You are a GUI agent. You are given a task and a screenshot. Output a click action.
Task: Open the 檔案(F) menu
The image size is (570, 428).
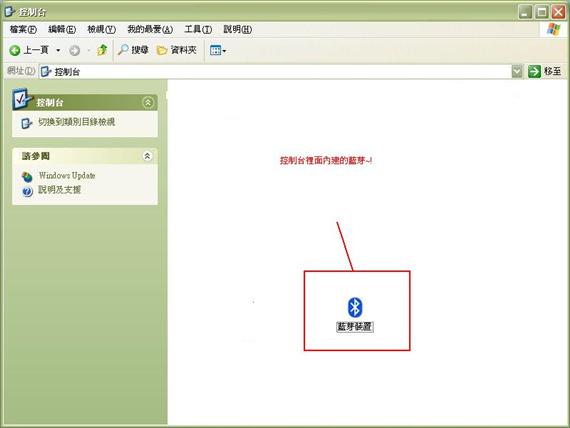click(23, 29)
